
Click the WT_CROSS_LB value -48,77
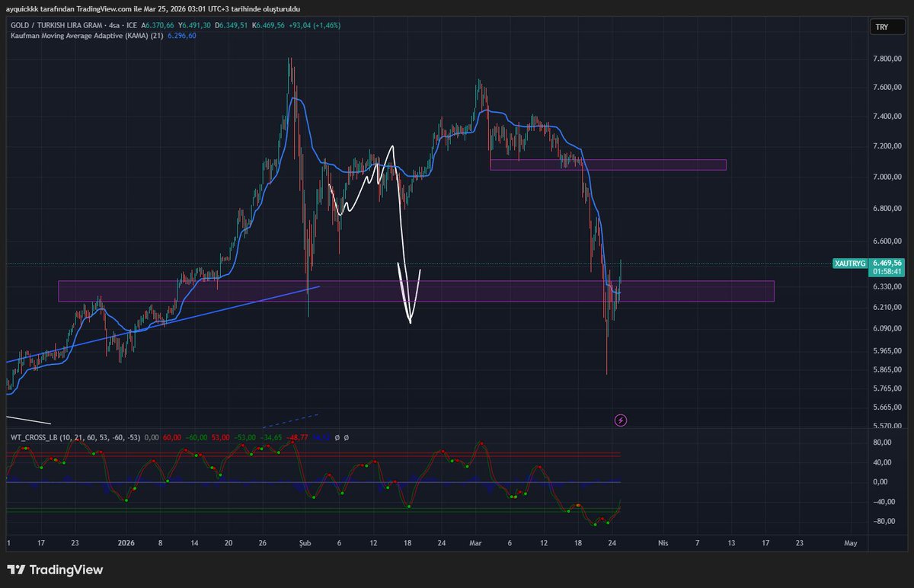point(297,437)
